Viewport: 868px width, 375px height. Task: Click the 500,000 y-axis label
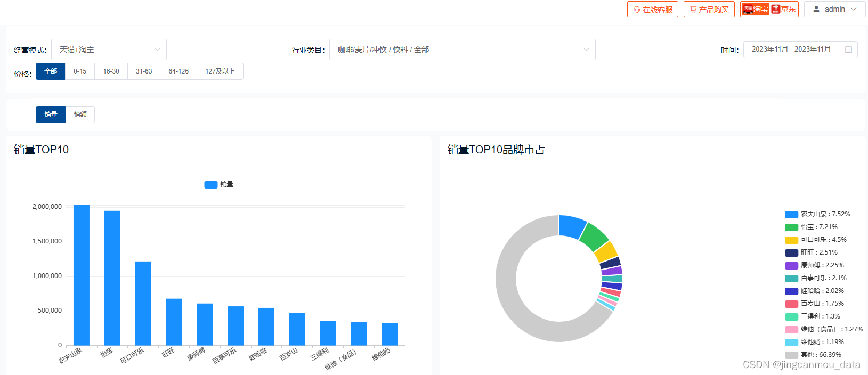[50, 311]
